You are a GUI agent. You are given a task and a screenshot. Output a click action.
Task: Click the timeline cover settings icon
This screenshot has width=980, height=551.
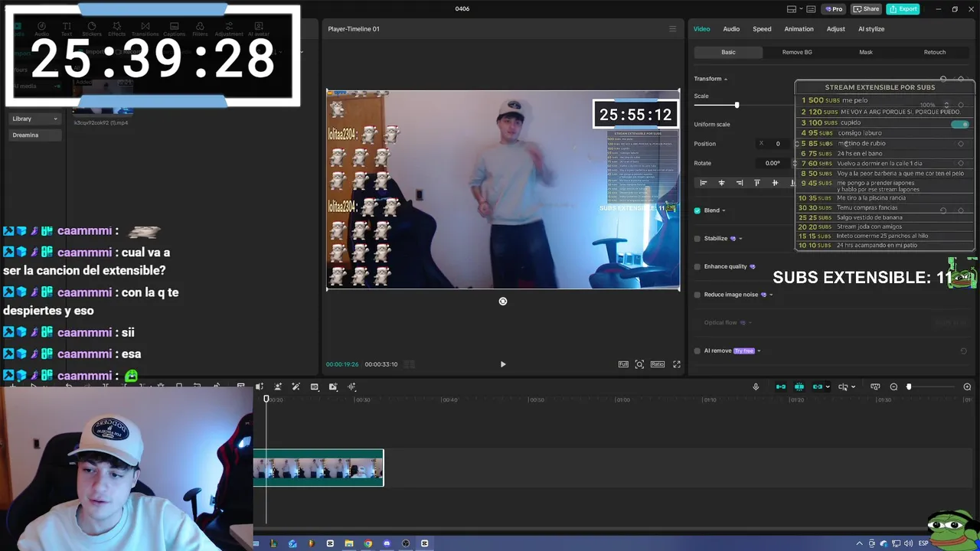coord(875,386)
